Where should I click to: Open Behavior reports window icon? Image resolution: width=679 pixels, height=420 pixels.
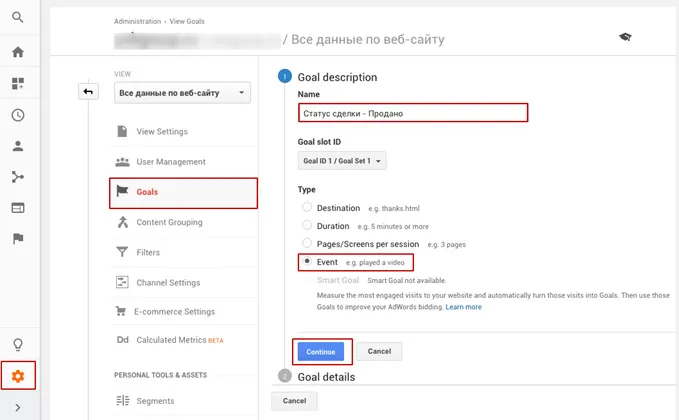(18, 208)
